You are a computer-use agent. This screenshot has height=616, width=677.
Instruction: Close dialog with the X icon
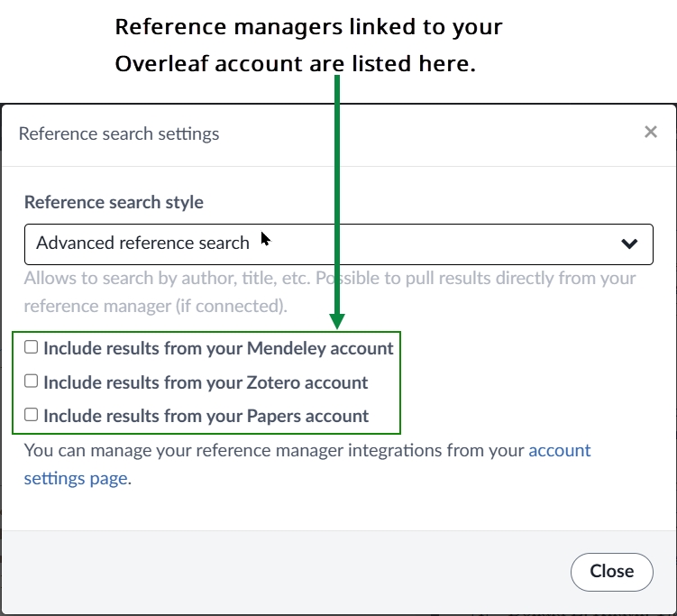pos(651,133)
